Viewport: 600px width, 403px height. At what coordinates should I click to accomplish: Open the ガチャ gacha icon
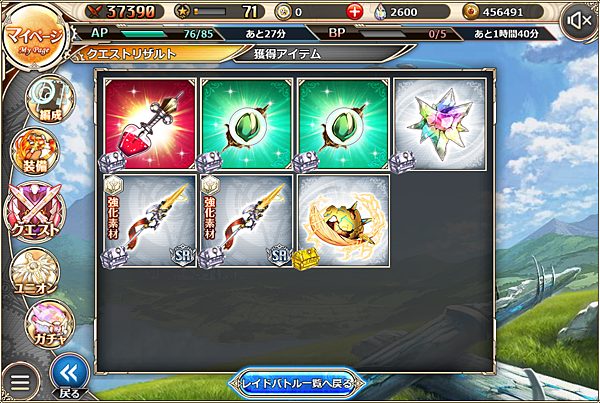(x=50, y=325)
